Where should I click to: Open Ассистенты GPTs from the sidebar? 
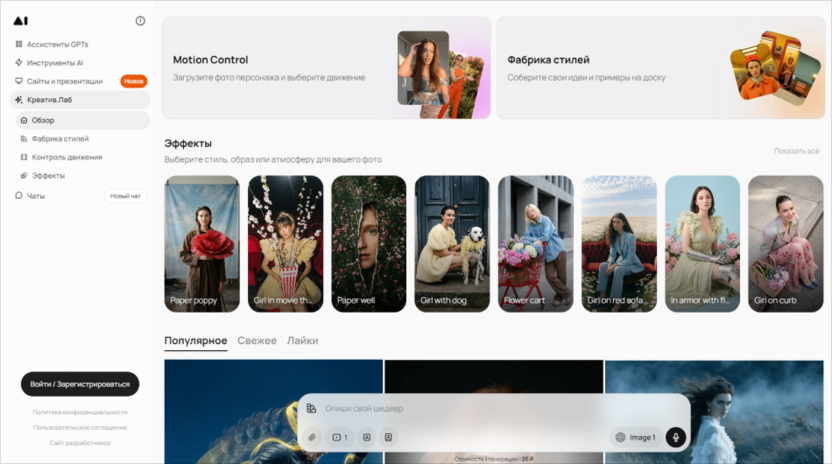[x=57, y=44]
